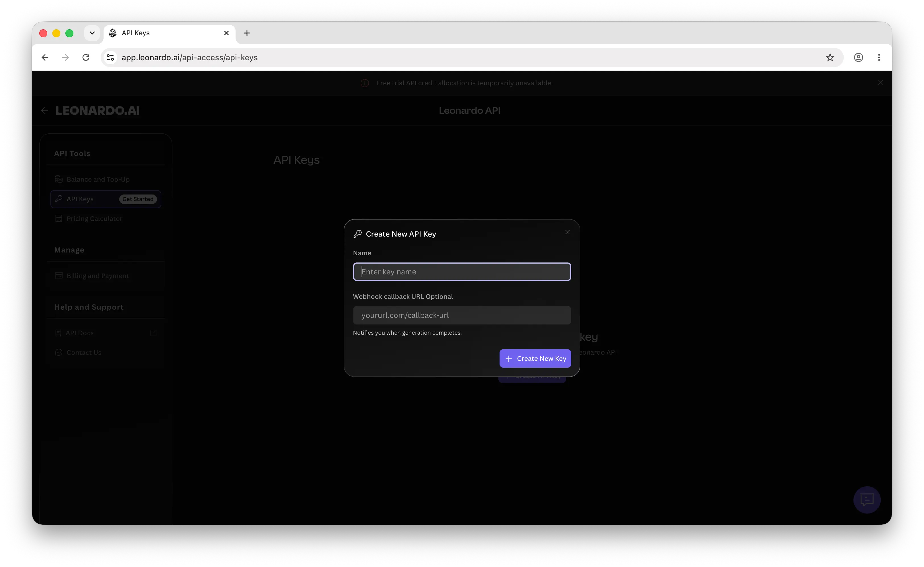924x567 pixels.
Task: Click the API Keys key icon in sidebar
Action: tap(59, 199)
